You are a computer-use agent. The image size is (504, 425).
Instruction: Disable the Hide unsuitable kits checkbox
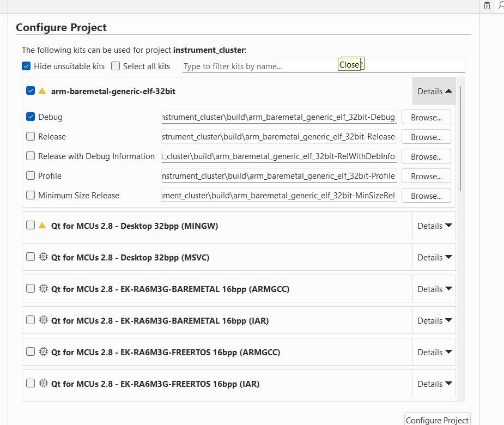click(x=26, y=66)
